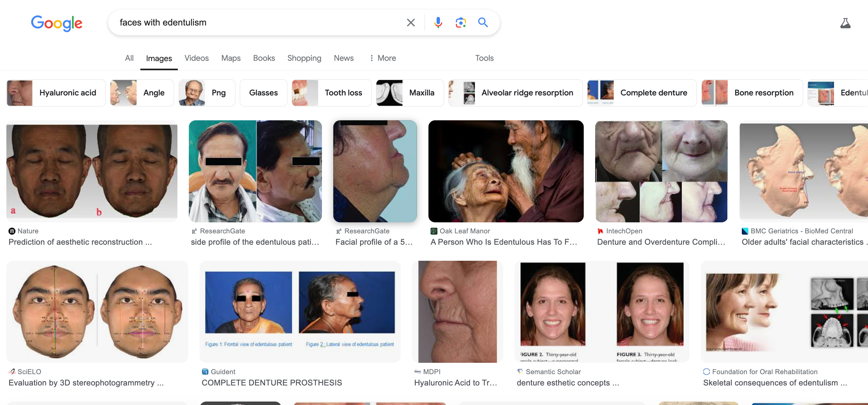Clear the search query with the X icon
The image size is (868, 405).
point(411,22)
